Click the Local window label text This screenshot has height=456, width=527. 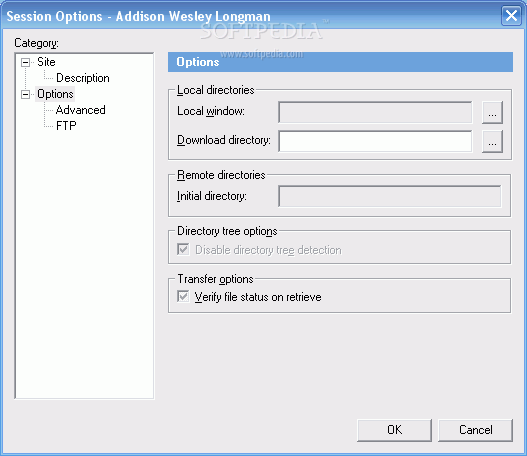click(211, 111)
